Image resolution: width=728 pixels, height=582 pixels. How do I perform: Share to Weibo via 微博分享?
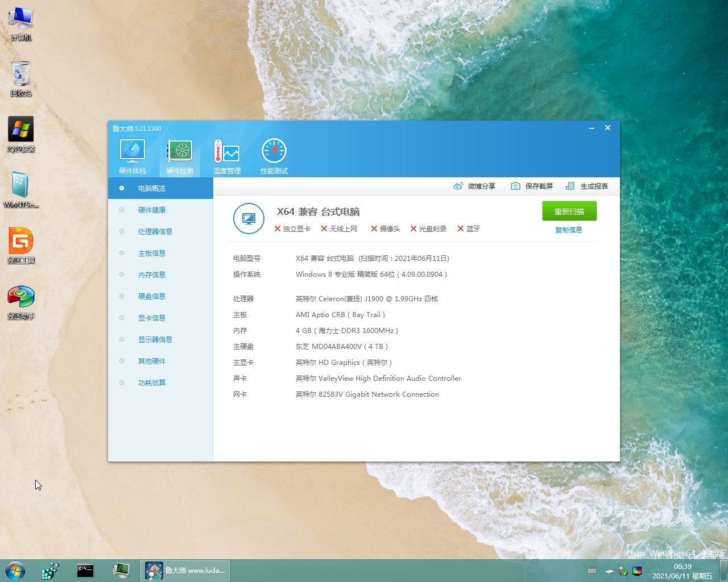point(474,186)
